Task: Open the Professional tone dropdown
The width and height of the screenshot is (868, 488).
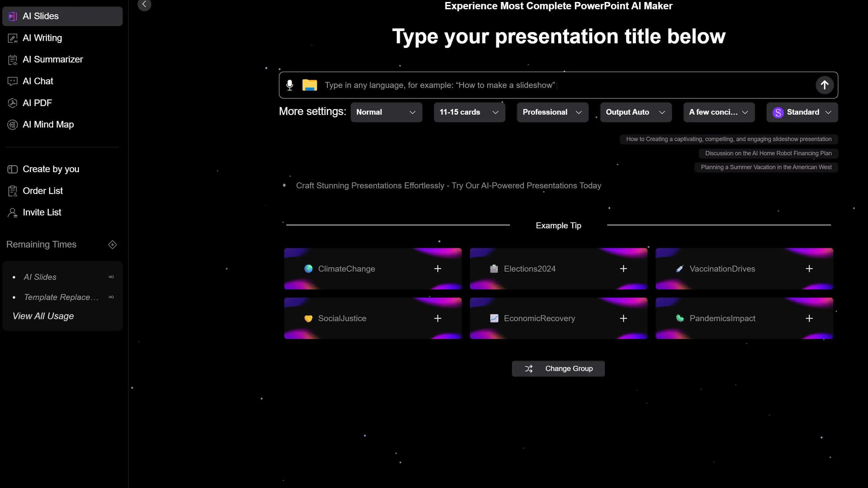Action: 552,112
